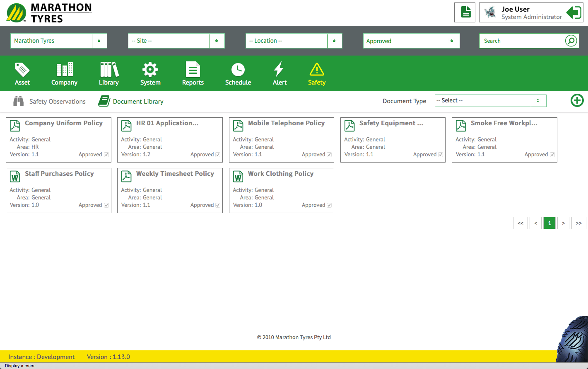This screenshot has height=369, width=588.
Task: Toggle Approved checkbox on Weekly Timesheet Policy
Action: 218,205
